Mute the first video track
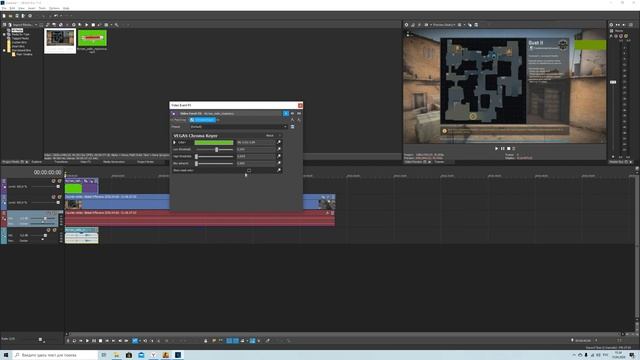The height and width of the screenshot is (360, 640). click(53, 181)
